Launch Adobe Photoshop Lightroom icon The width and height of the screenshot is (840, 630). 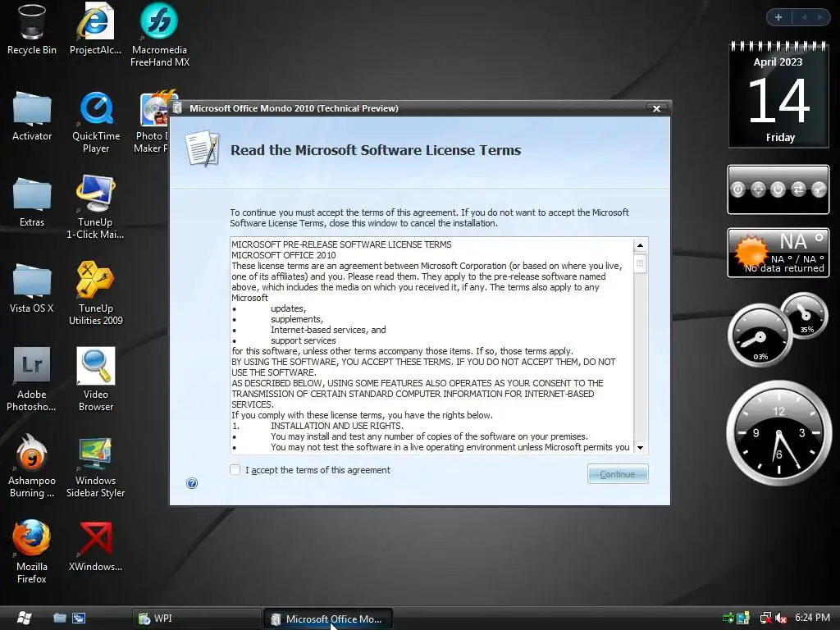pos(32,379)
